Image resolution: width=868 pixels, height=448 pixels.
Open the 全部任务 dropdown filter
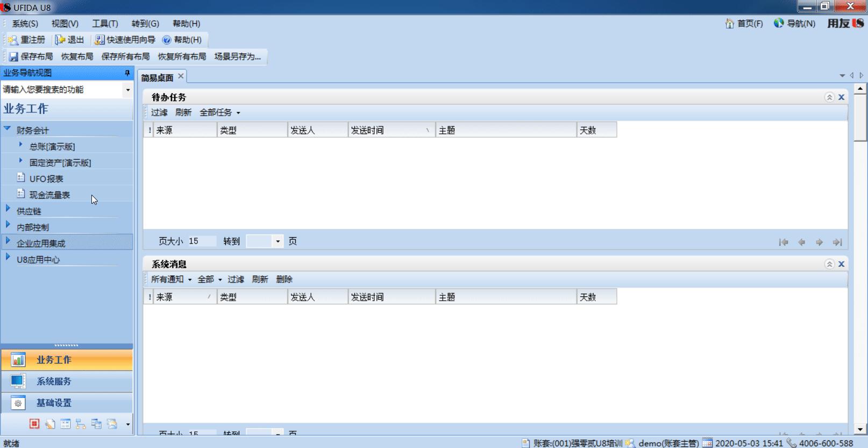pyautogui.click(x=219, y=112)
